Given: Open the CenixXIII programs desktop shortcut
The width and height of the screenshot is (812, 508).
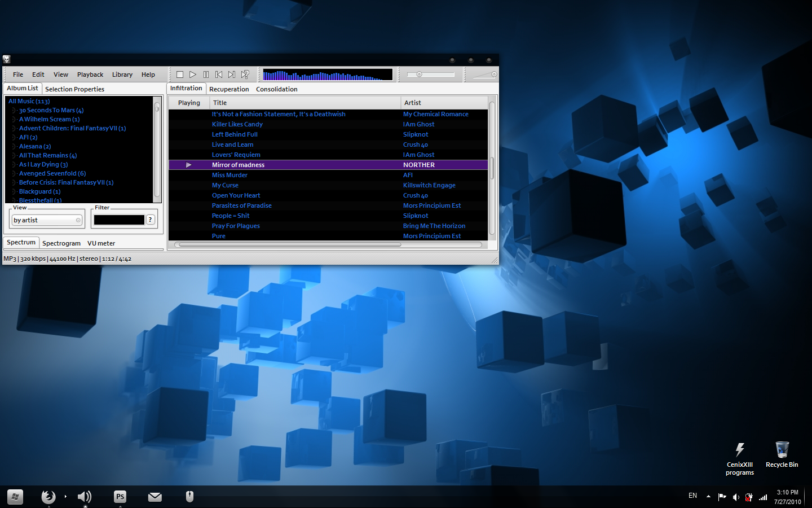Looking at the screenshot, I should [740, 459].
